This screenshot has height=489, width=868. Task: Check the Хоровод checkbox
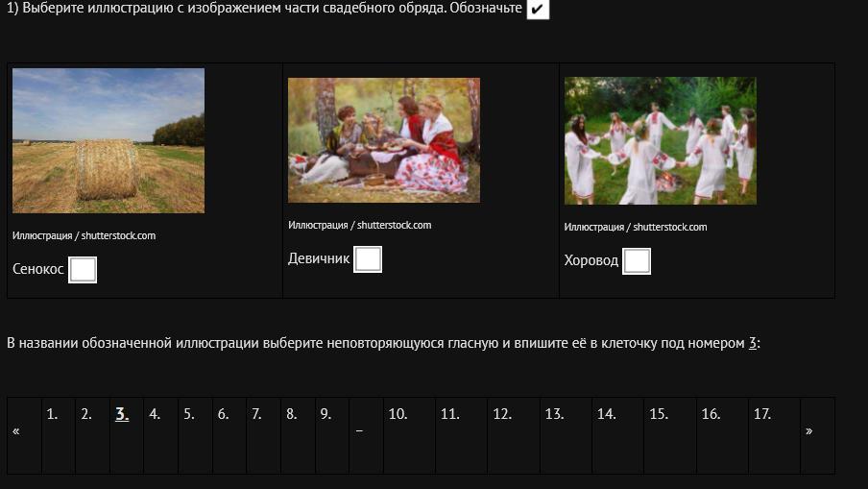coord(637,261)
